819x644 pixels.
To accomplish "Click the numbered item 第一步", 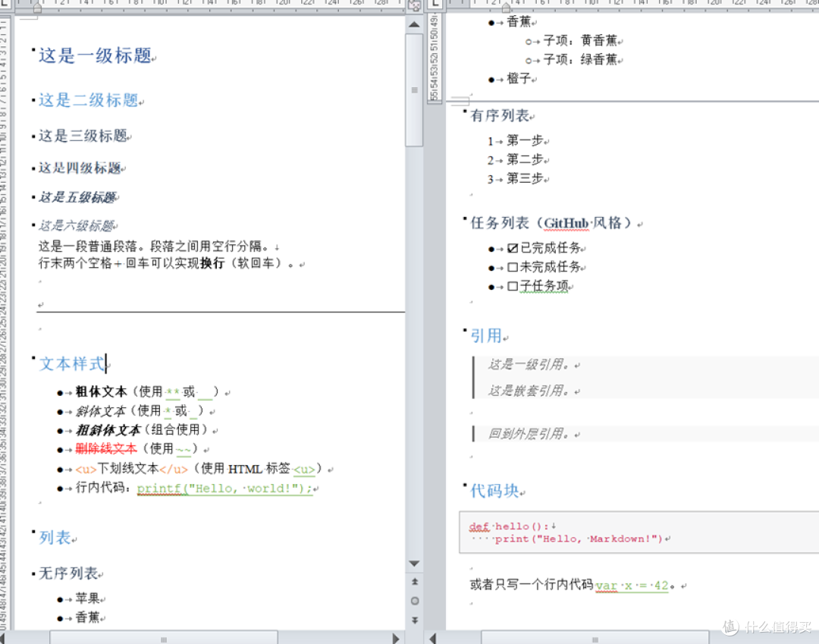I will coord(525,141).
